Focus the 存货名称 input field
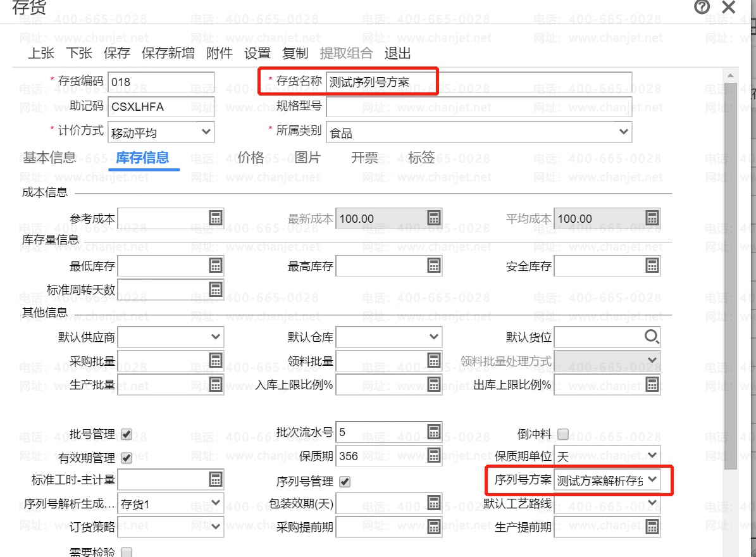Image resolution: width=756 pixels, height=557 pixels. (479, 82)
